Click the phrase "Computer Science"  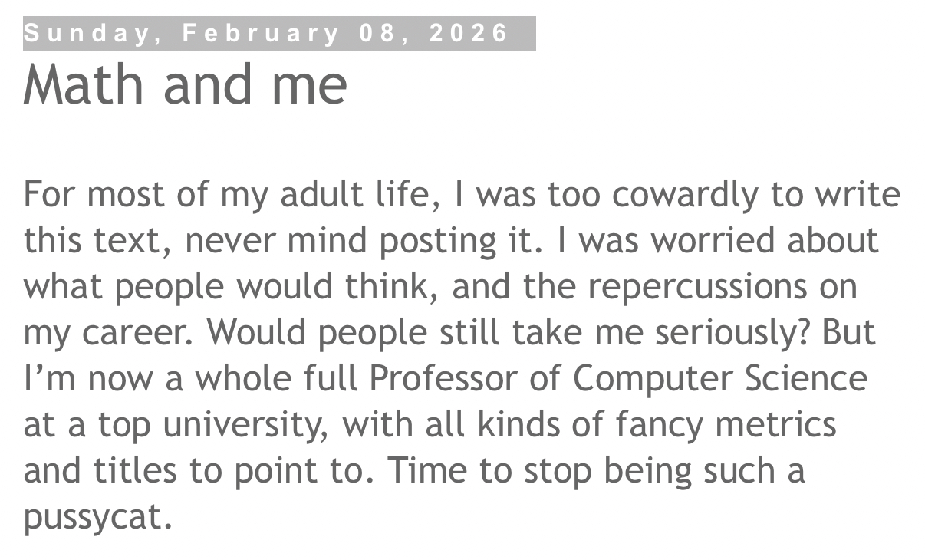(719, 378)
